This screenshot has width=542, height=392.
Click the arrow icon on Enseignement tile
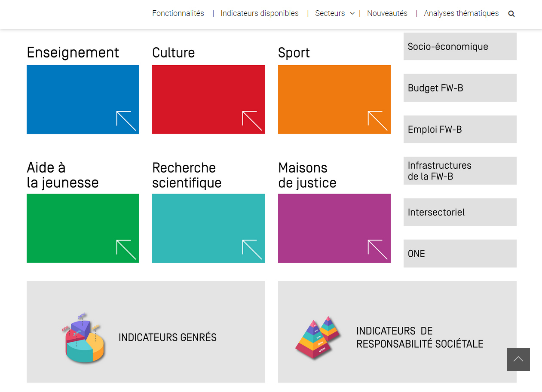(x=126, y=121)
